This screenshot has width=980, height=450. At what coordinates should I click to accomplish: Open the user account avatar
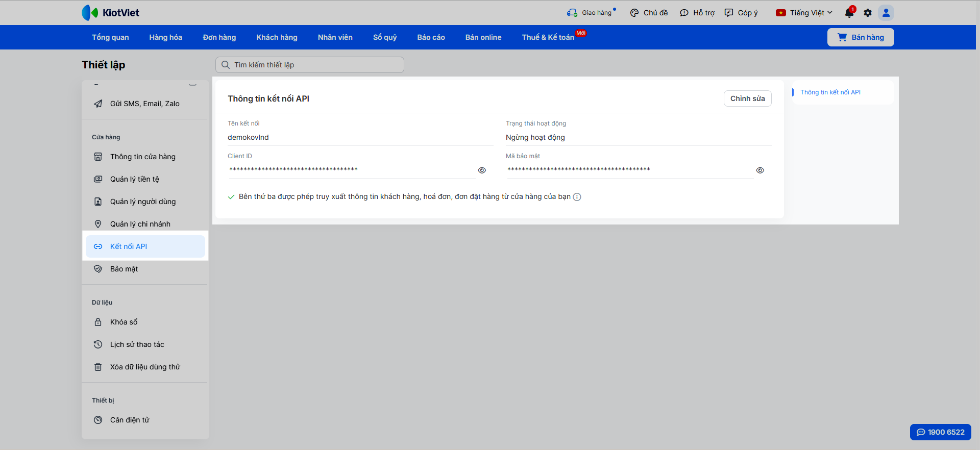(x=886, y=13)
